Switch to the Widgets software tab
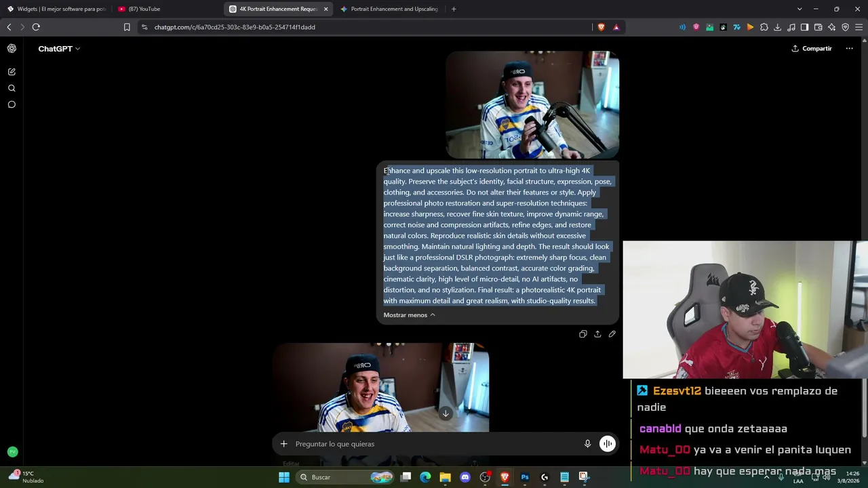Screen dimensions: 868x488 click(x=57, y=9)
